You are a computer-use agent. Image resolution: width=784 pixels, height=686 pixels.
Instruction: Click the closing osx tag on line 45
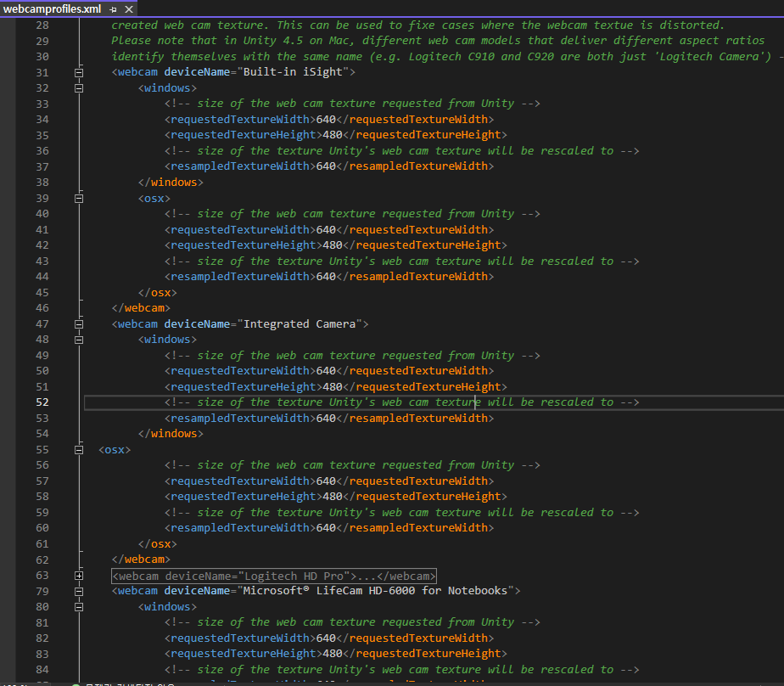click(158, 293)
